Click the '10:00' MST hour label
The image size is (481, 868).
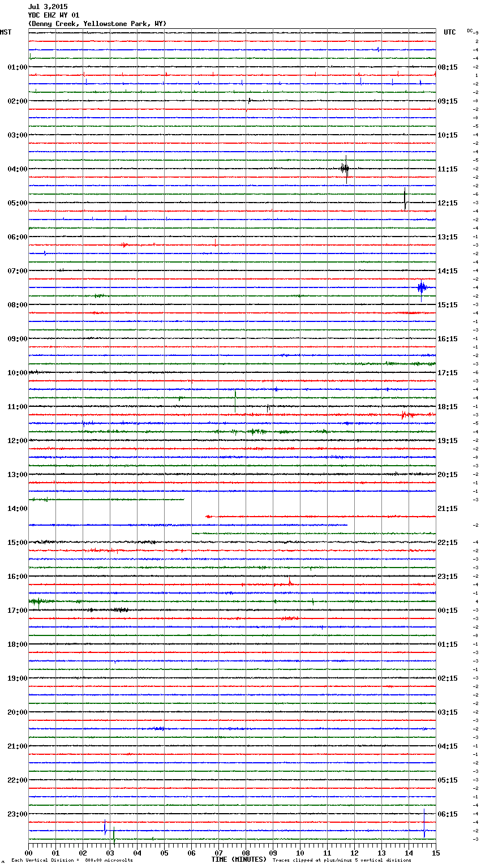pyautogui.click(x=18, y=373)
